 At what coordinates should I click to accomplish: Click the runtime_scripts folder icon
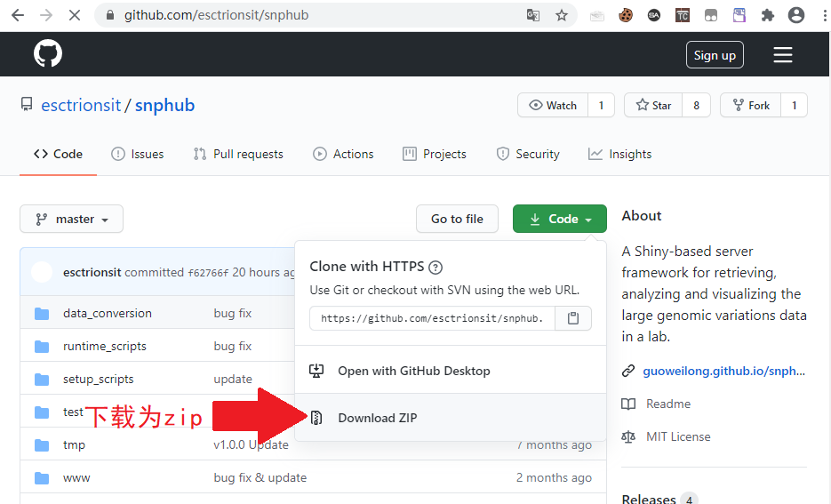[42, 347]
